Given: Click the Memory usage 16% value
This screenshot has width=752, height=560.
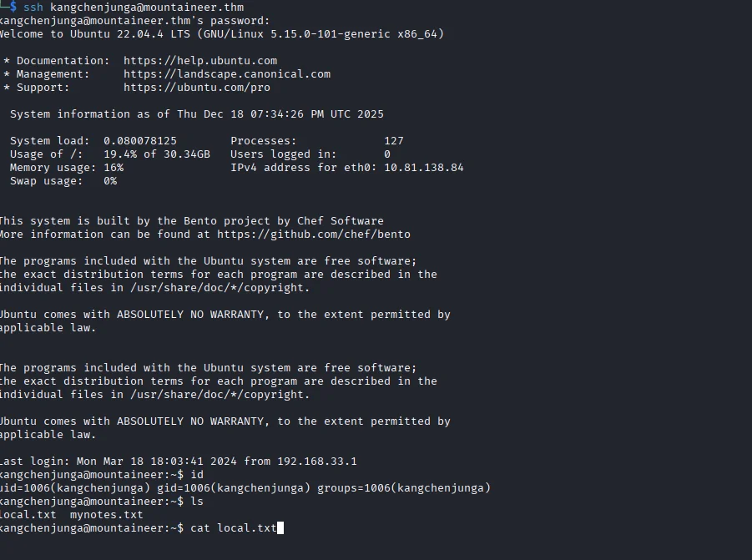Looking at the screenshot, I should [114, 168].
